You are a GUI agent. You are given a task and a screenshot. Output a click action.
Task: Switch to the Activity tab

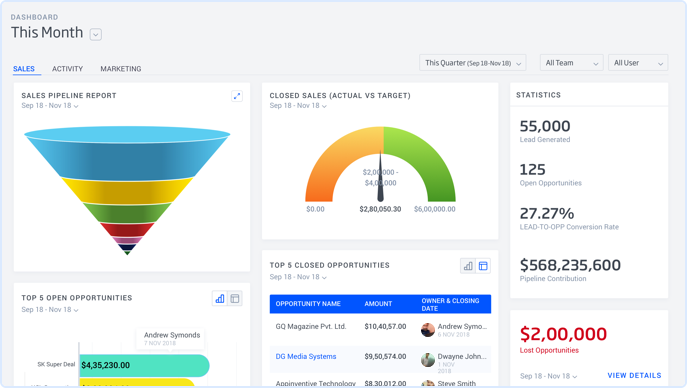(67, 69)
